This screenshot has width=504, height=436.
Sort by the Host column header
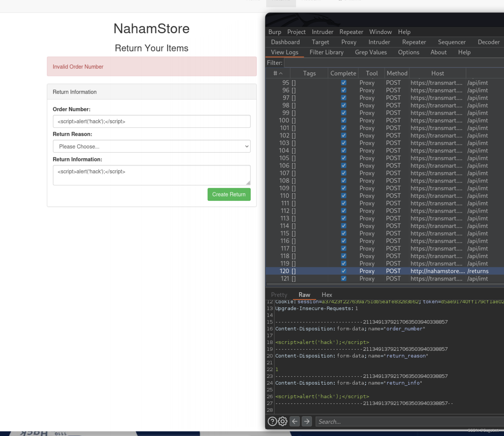[x=437, y=73]
